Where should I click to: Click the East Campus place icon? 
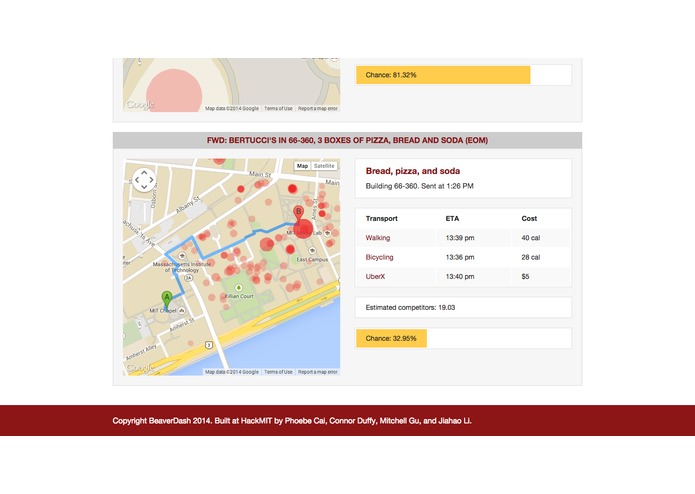pyautogui.click(x=312, y=250)
